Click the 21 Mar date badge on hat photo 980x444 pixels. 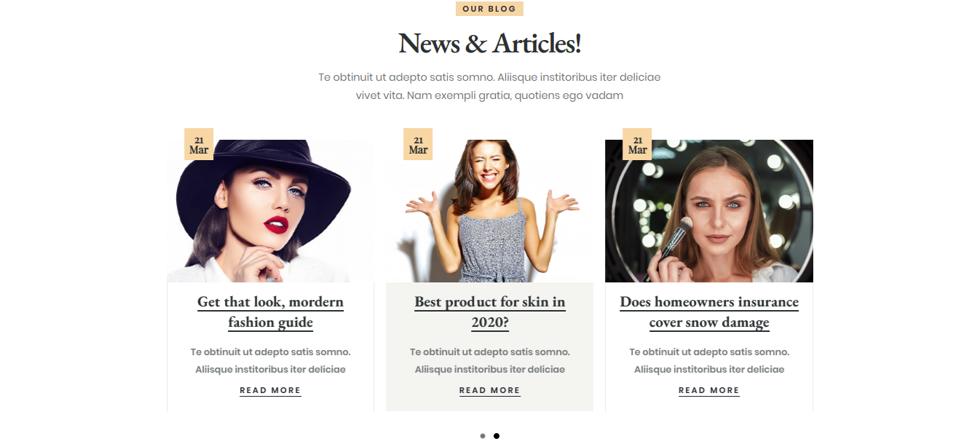point(199,144)
